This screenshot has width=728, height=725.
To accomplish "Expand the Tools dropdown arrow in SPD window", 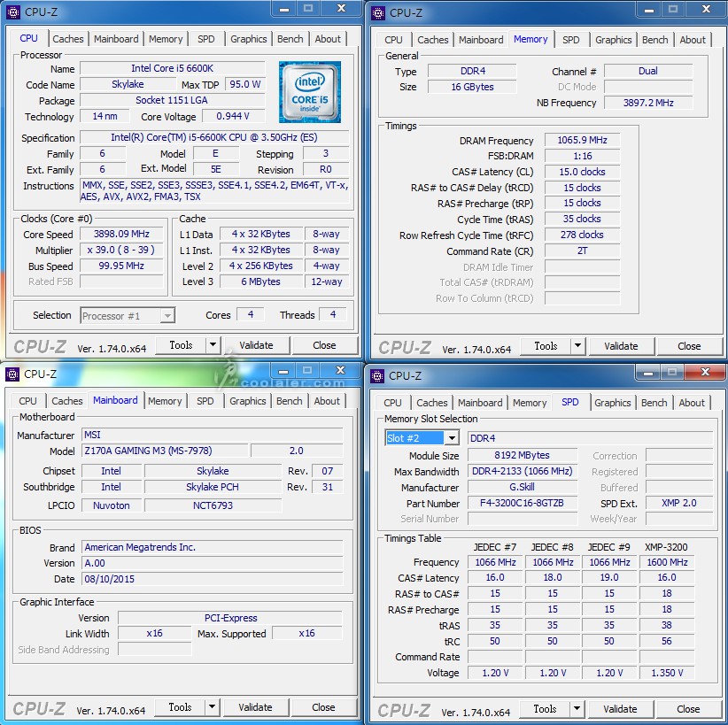I will coord(577,709).
